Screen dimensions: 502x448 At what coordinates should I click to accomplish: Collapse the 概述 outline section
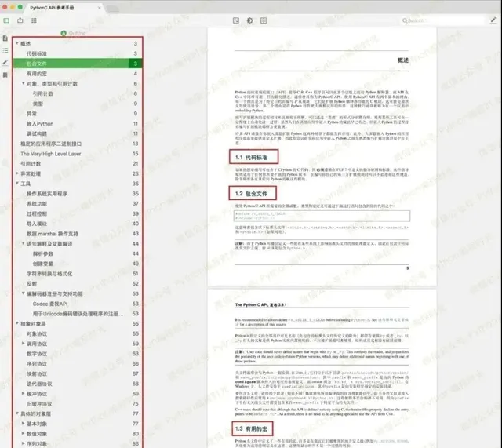(17, 43)
